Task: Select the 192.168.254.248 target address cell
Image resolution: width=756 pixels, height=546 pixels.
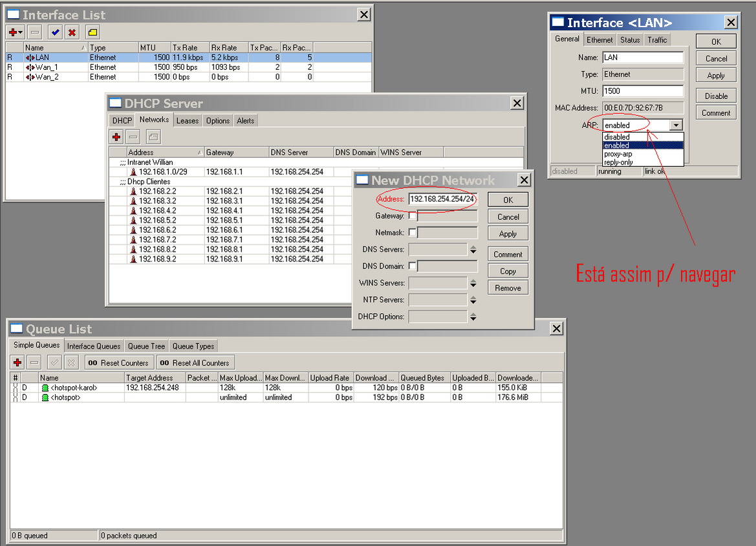Action: point(155,388)
